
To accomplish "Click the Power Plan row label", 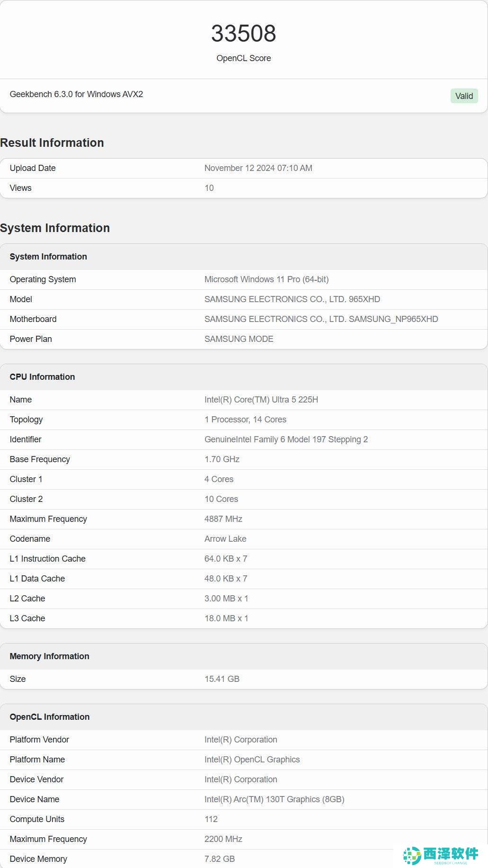I will point(31,339).
